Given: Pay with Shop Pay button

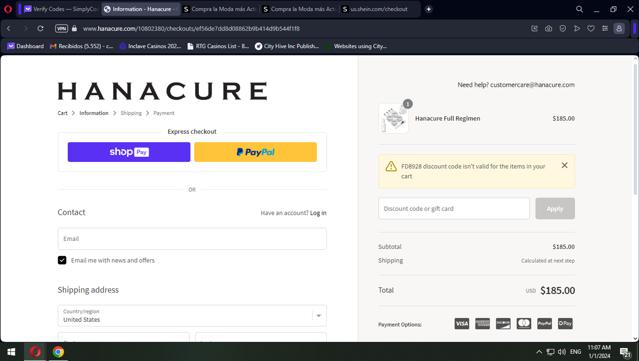Looking at the screenshot, I should point(129,152).
